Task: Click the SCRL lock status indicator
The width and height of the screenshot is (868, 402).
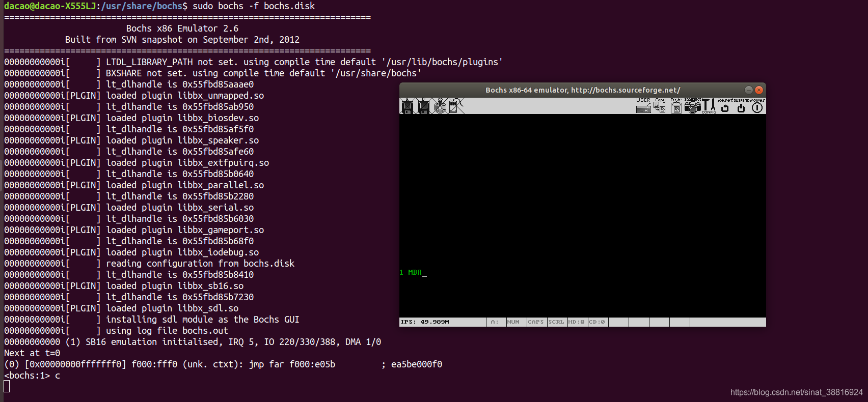Action: [x=557, y=322]
